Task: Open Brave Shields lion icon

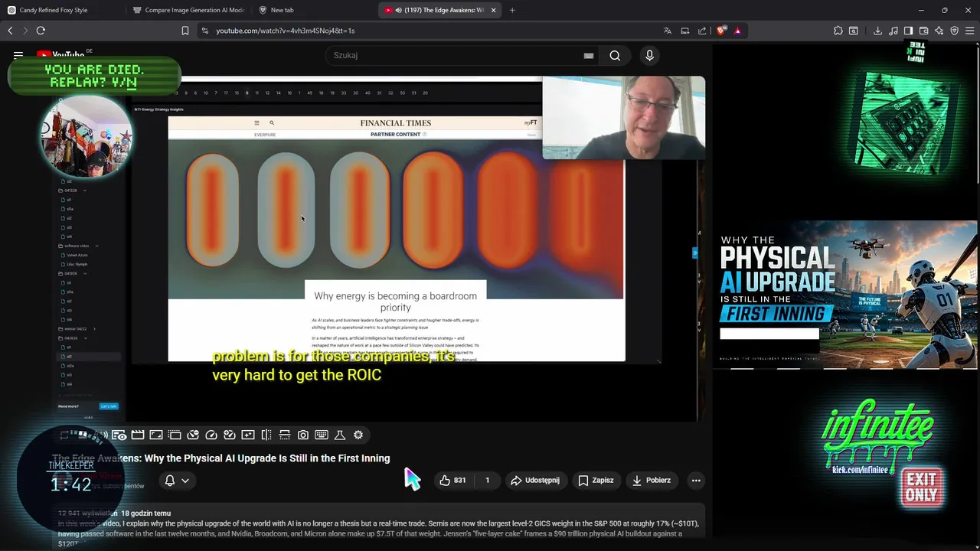Action: [x=721, y=31]
